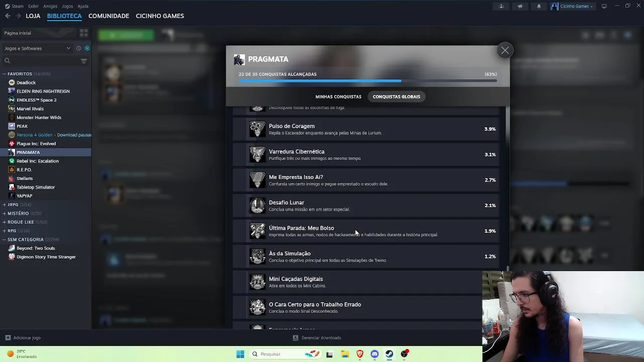Open the announcements megaphone icon

click(520, 6)
